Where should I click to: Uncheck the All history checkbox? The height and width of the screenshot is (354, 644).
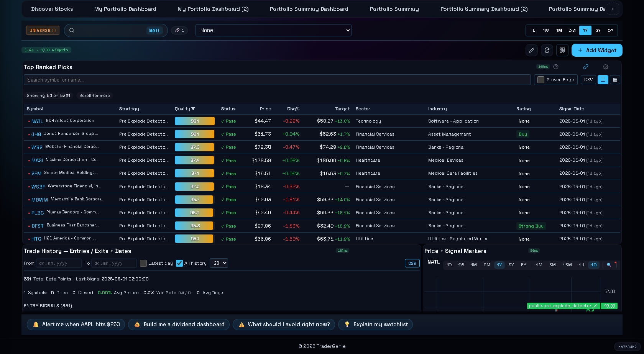point(179,263)
